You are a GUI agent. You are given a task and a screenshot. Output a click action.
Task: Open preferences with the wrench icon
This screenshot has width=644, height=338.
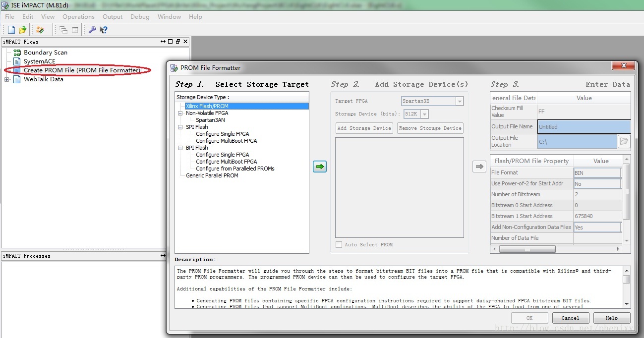92,30
